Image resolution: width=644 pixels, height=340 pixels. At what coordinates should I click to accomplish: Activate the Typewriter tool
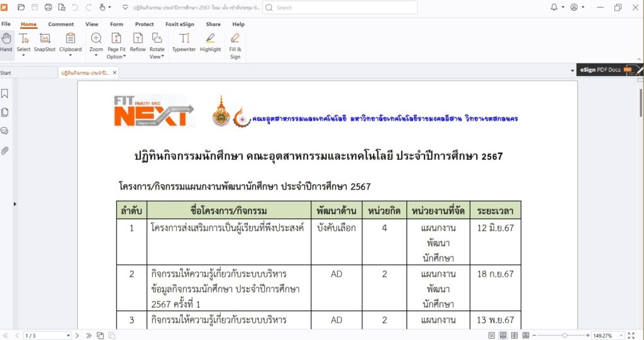184,42
